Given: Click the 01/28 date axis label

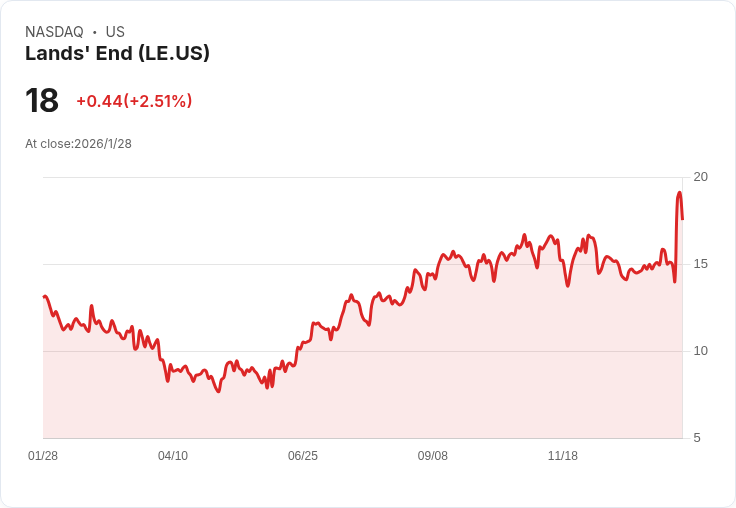Looking at the screenshot, I should 43,456.
